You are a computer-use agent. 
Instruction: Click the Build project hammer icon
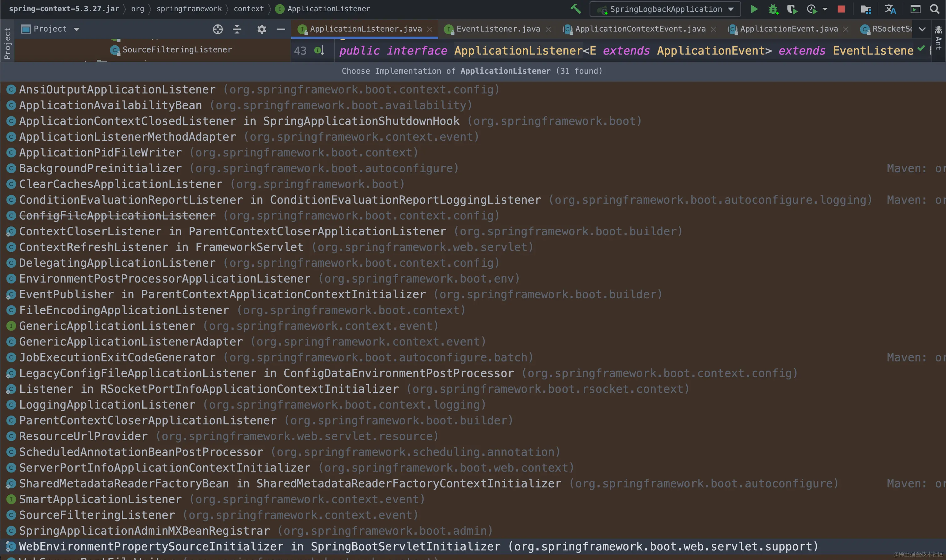tap(575, 9)
